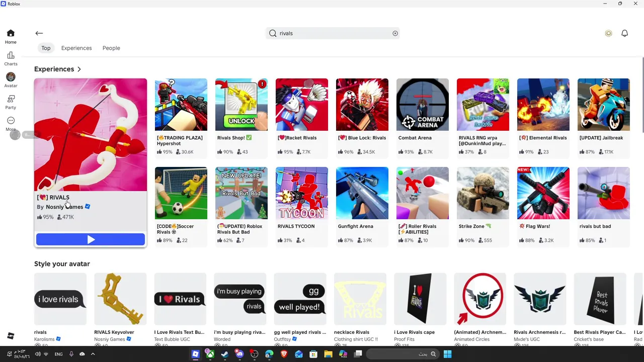Viewport: 644px width, 362px height.
Task: Open Steam from the taskbar
Action: tap(224, 354)
